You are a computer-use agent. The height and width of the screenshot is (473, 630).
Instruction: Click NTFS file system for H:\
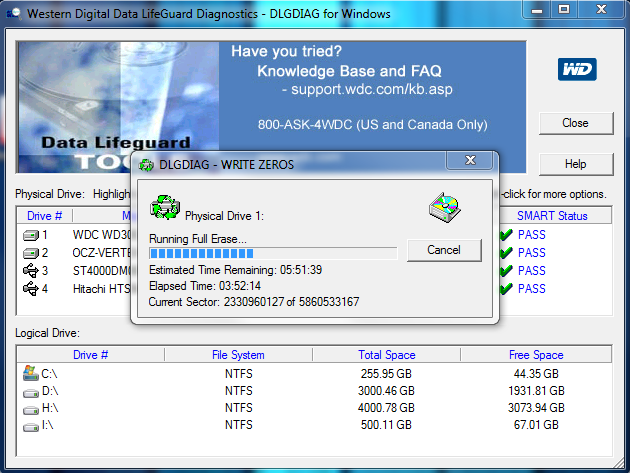[x=239, y=408]
